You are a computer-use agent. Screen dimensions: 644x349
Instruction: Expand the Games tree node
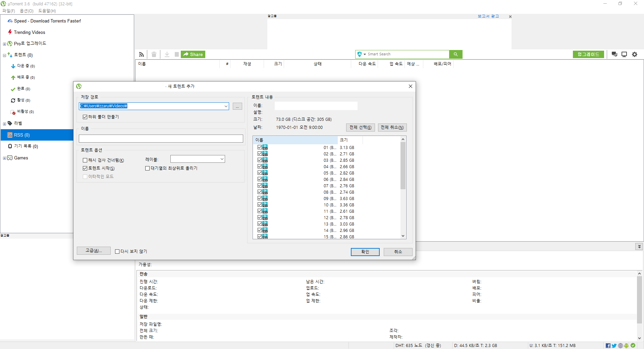(4, 158)
